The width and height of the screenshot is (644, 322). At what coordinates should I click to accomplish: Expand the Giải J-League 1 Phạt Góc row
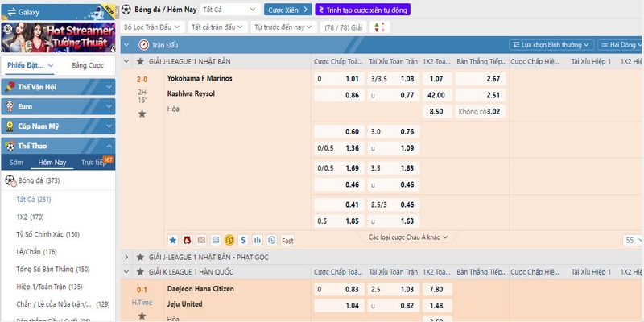pos(126,257)
